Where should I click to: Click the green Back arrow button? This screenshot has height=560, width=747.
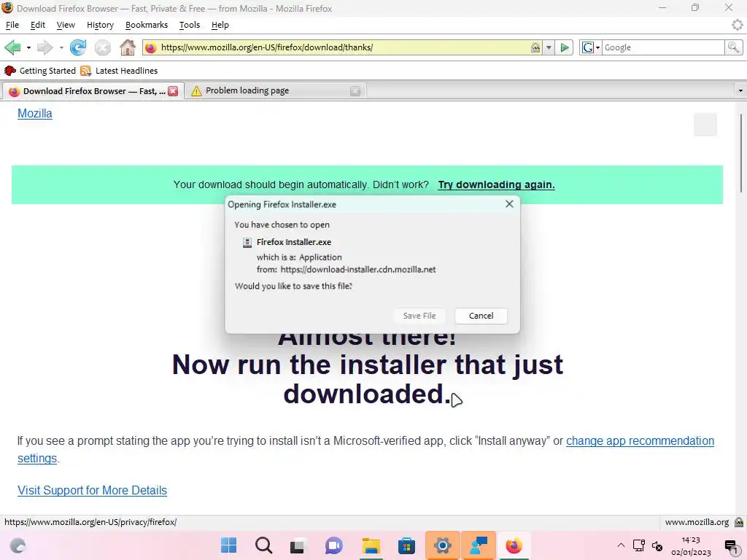pos(13,47)
